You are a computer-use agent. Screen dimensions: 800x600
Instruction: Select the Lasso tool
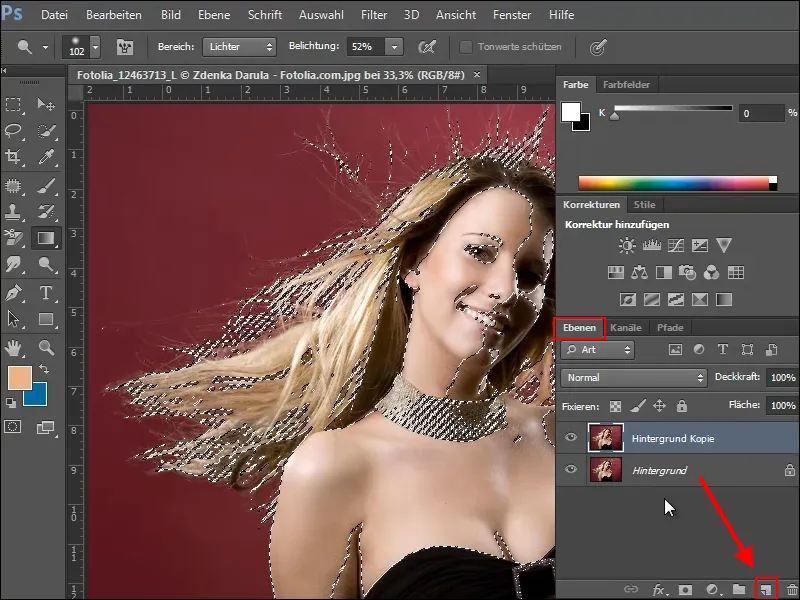13,131
